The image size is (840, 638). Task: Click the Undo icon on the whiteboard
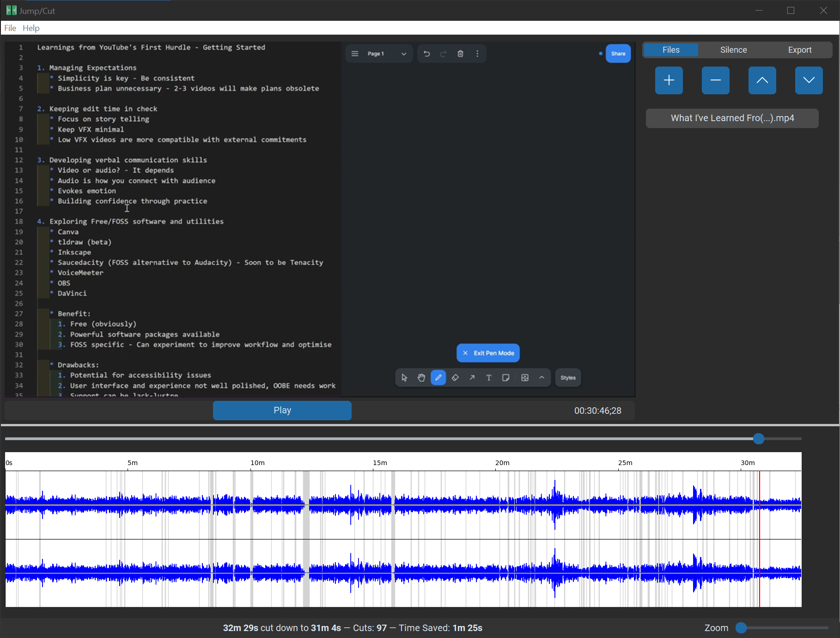[x=426, y=53]
